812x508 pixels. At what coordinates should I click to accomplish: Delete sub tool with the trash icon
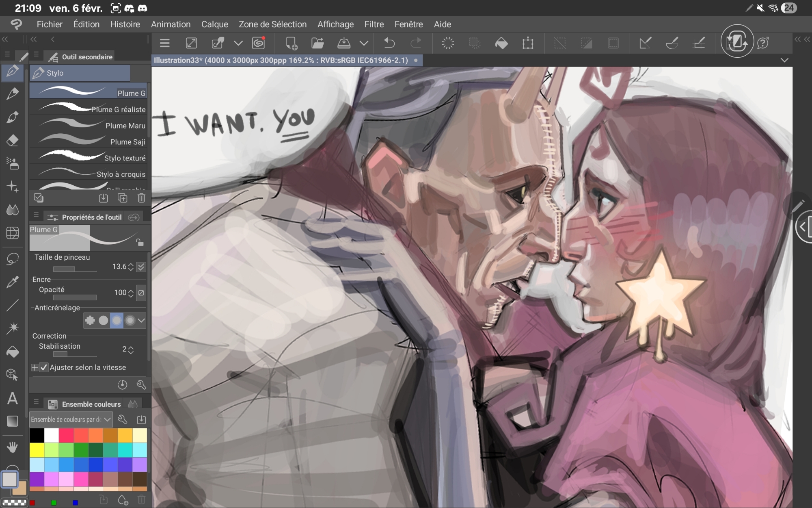tap(141, 198)
